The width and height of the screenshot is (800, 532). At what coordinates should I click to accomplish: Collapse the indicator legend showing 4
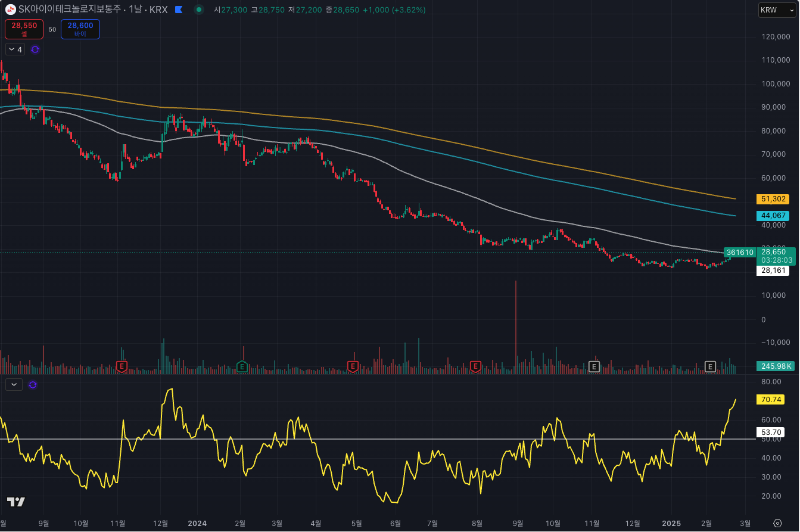coord(15,49)
